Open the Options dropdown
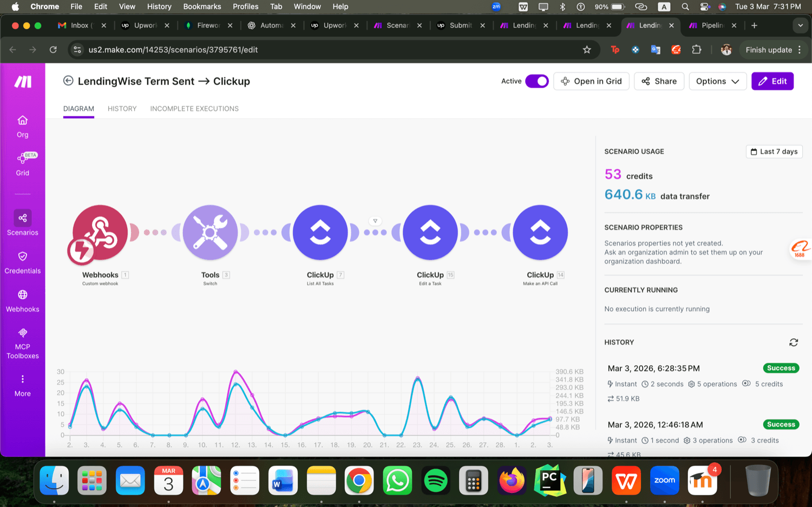This screenshot has height=507, width=812. click(717, 81)
